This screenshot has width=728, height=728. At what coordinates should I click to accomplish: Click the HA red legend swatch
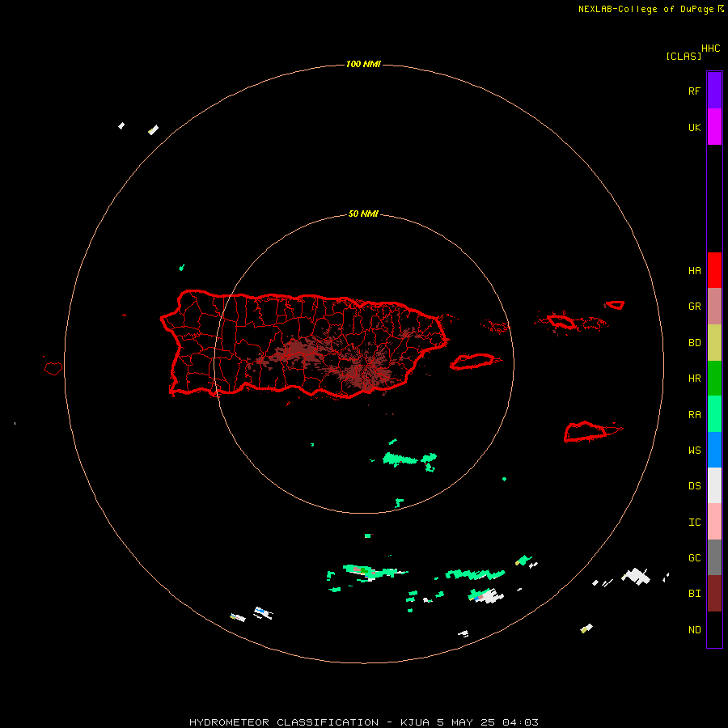click(x=714, y=270)
